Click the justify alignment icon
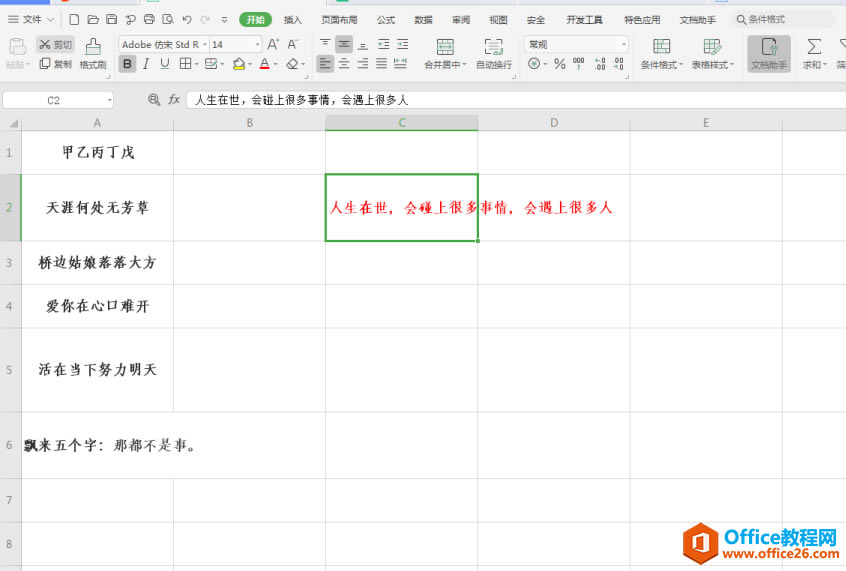 [381, 64]
